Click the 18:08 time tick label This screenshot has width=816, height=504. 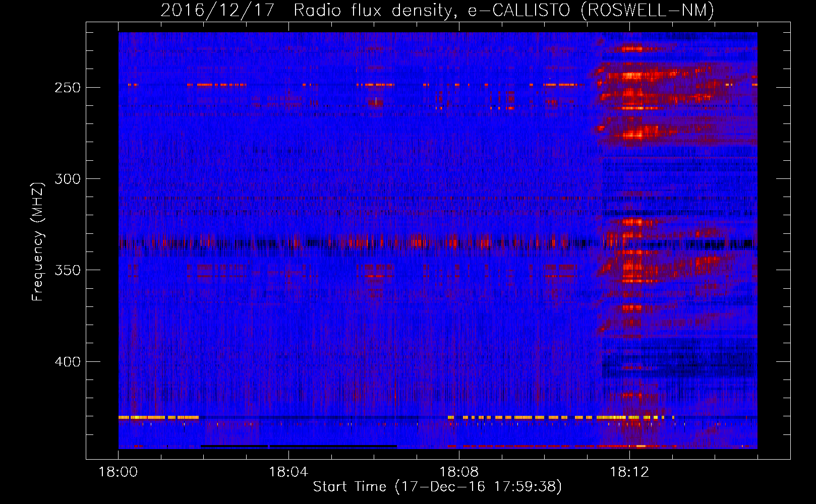coord(459,472)
